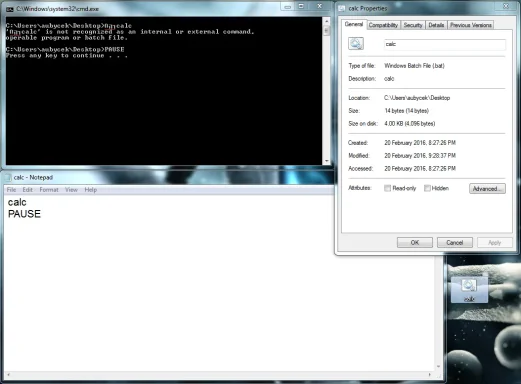
Task: Switch to the Previous Versions tab
Action: coord(471,25)
